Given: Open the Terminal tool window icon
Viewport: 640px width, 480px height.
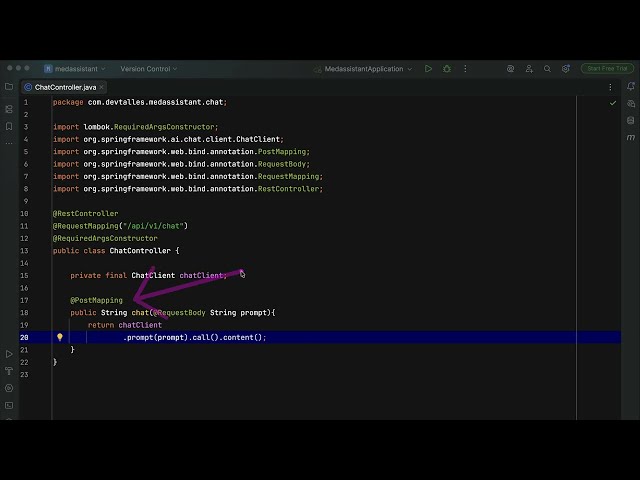Looking at the screenshot, I should click(x=9, y=405).
